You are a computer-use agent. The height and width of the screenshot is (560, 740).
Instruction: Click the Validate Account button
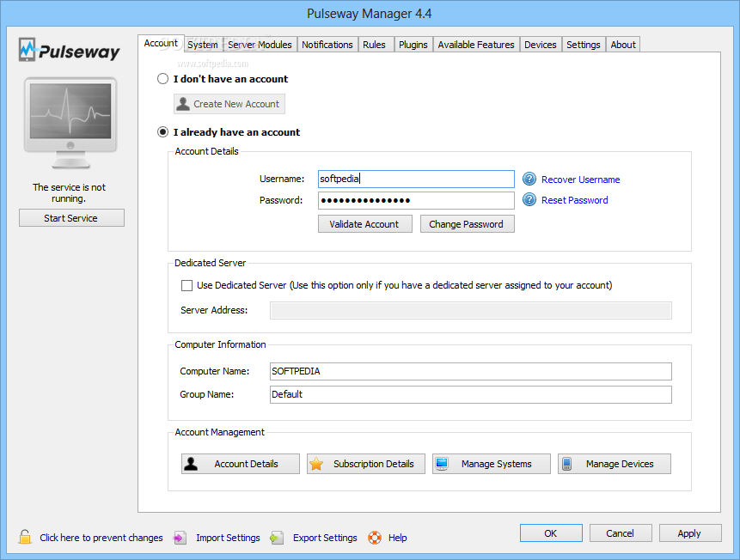pyautogui.click(x=364, y=224)
